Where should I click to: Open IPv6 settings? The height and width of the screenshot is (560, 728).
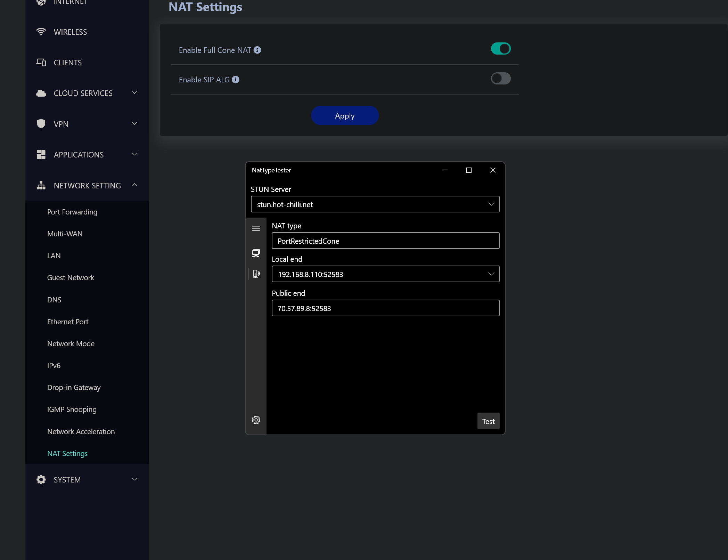[54, 366]
